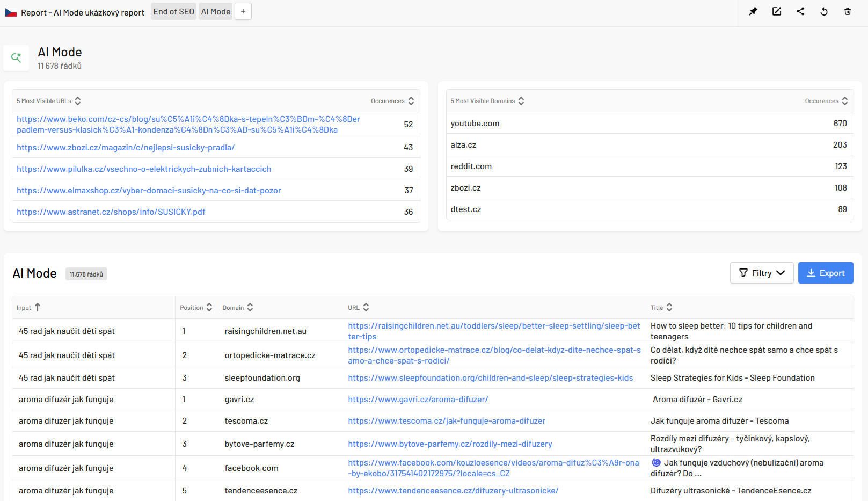The width and height of the screenshot is (868, 501).
Task: Sort the table by Input column arrow
Action: (x=37, y=307)
